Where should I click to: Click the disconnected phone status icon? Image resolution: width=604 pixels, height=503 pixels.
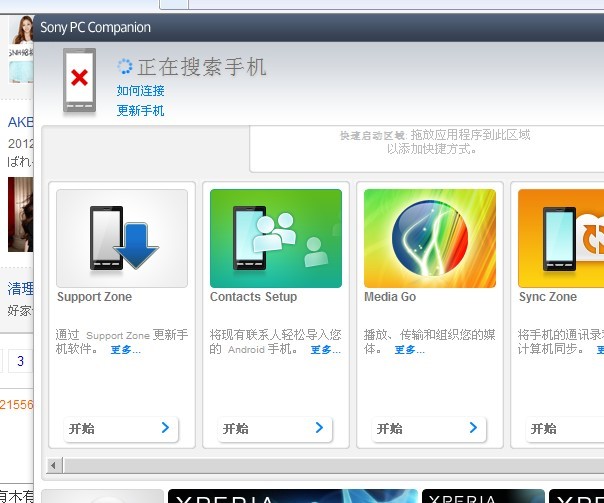pyautogui.click(x=79, y=80)
